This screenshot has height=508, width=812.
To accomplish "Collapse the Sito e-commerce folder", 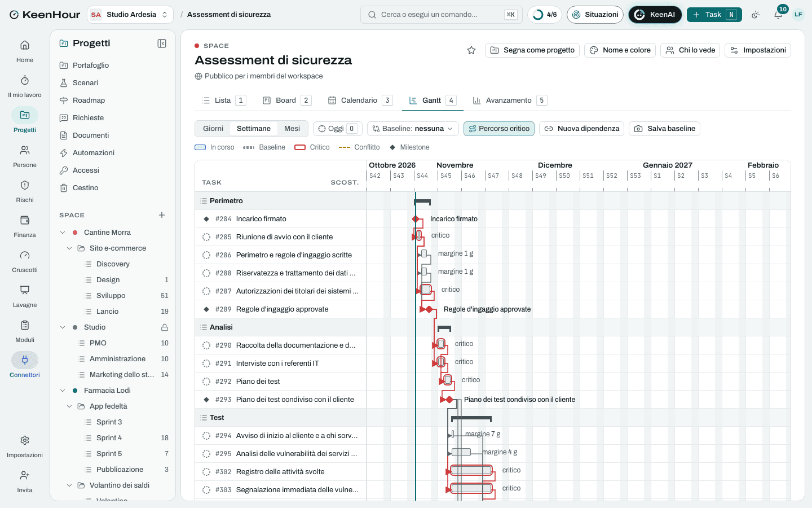I will tap(69, 248).
